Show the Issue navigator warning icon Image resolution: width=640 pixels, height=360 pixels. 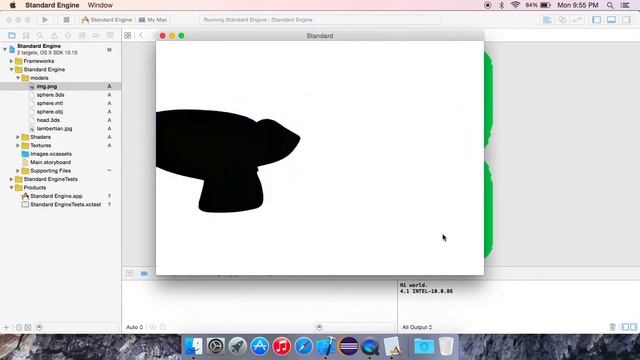point(54,36)
